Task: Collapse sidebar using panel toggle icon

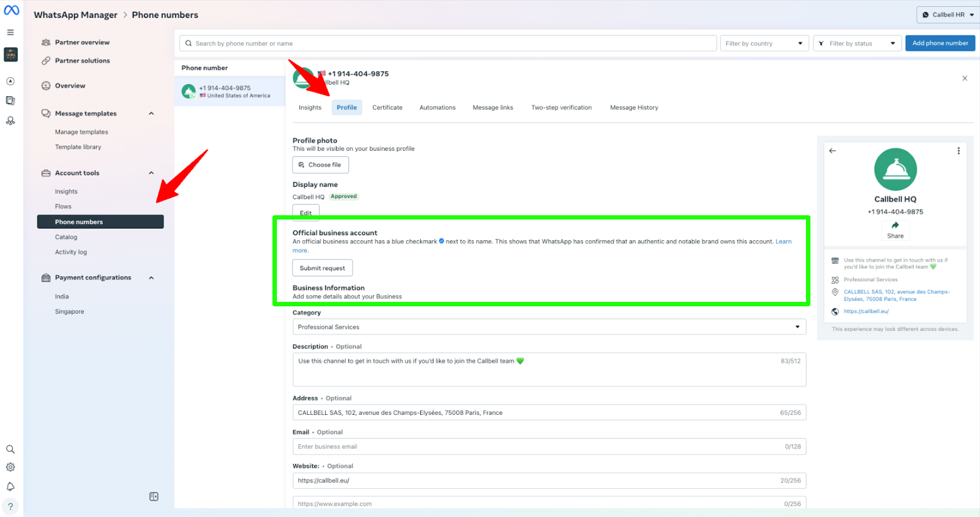Action: pyautogui.click(x=154, y=497)
